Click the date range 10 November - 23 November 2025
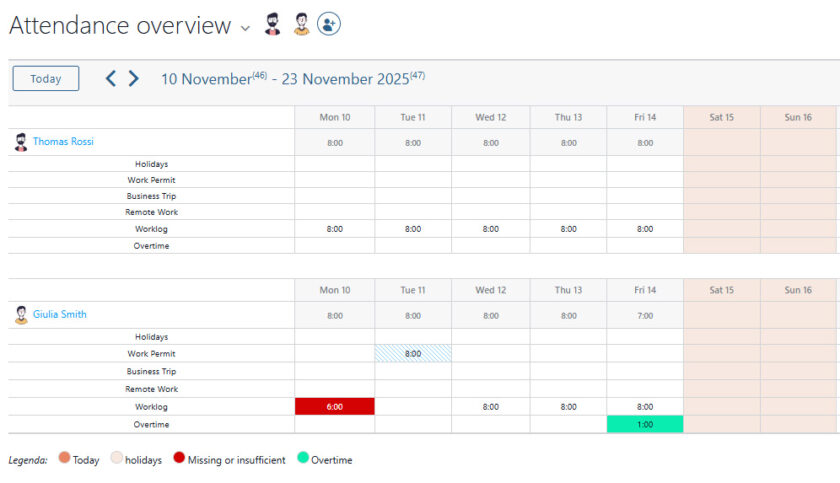840x483 pixels. [292, 78]
